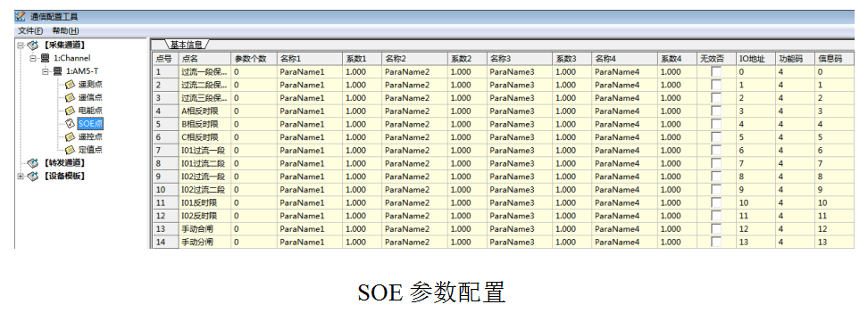This screenshot has height=321, width=868.
Task: Tick the 无效否 checkbox in row 1
Action: point(716,72)
